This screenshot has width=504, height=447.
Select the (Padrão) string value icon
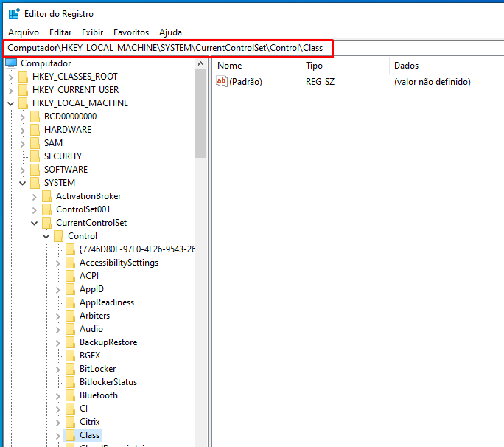point(222,82)
